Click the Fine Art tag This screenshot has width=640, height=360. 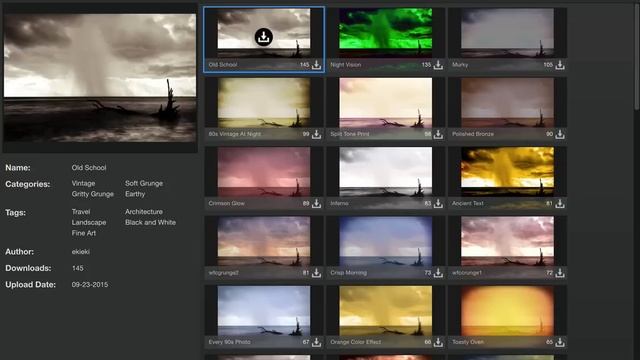click(84, 233)
